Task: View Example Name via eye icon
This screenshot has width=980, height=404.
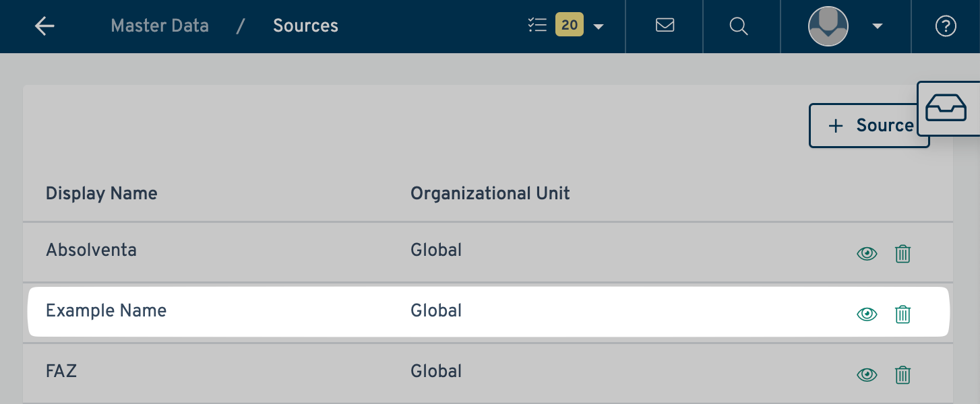Action: [867, 314]
